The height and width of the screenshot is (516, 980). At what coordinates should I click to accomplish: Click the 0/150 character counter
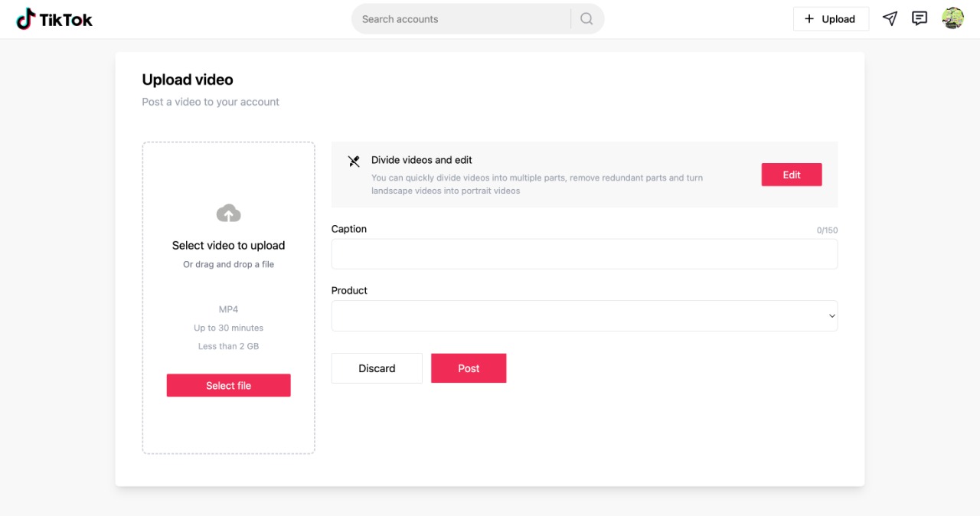pos(828,230)
